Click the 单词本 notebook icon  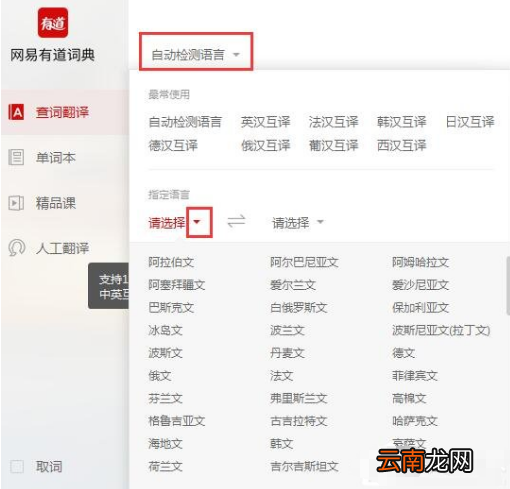coord(16,157)
